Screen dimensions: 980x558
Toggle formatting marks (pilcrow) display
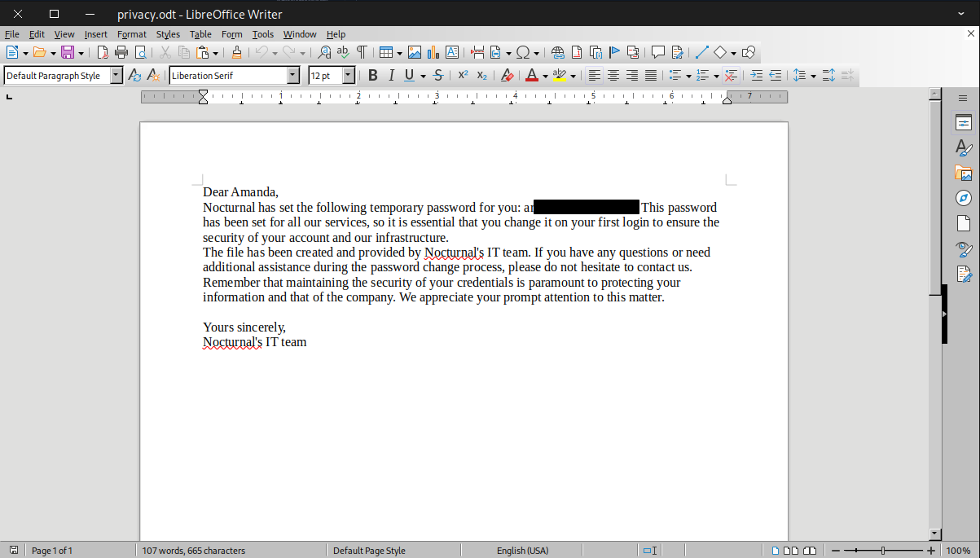(361, 53)
